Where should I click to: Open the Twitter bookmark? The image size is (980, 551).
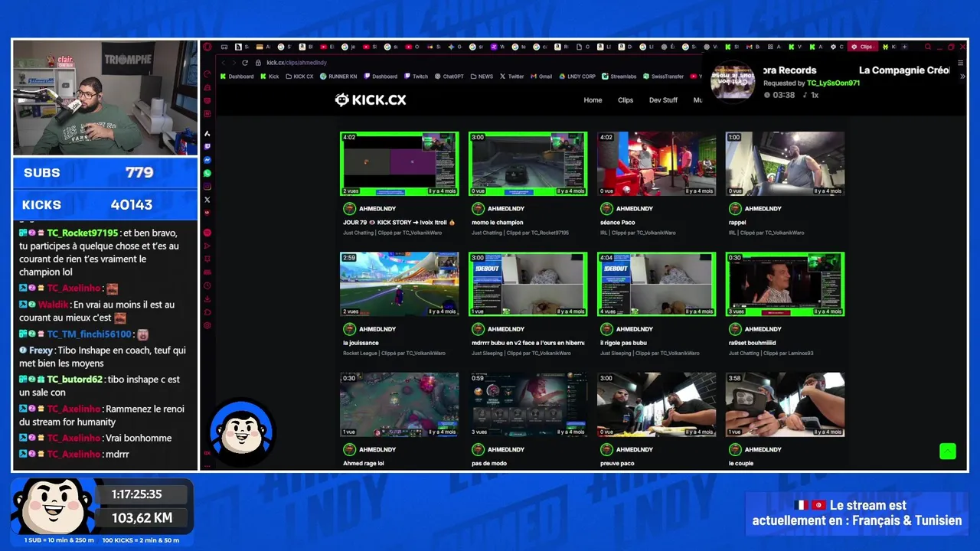tap(512, 77)
